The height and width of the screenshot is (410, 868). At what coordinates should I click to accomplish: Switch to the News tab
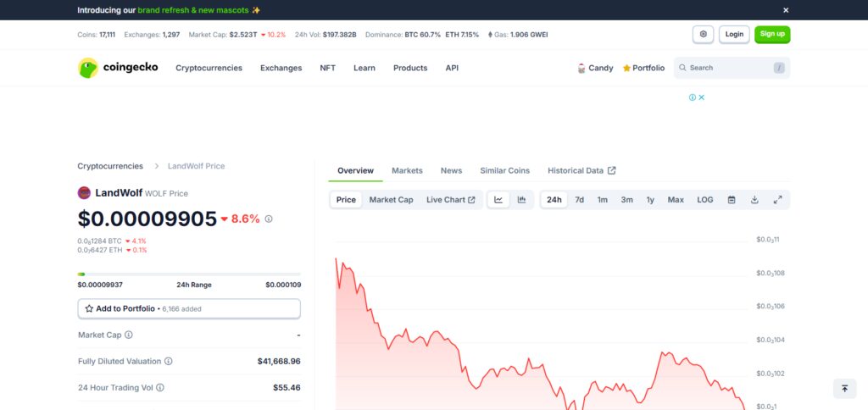(x=451, y=170)
